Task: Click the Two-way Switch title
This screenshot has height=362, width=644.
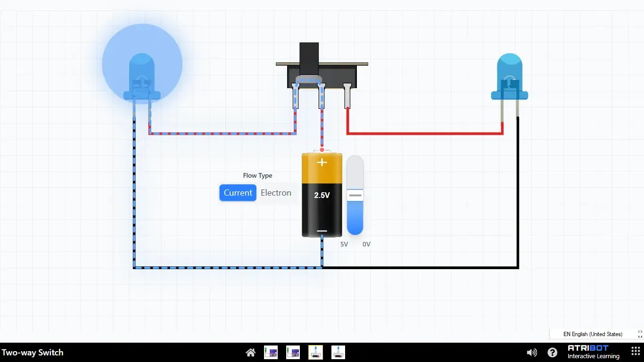Action: click(x=33, y=353)
